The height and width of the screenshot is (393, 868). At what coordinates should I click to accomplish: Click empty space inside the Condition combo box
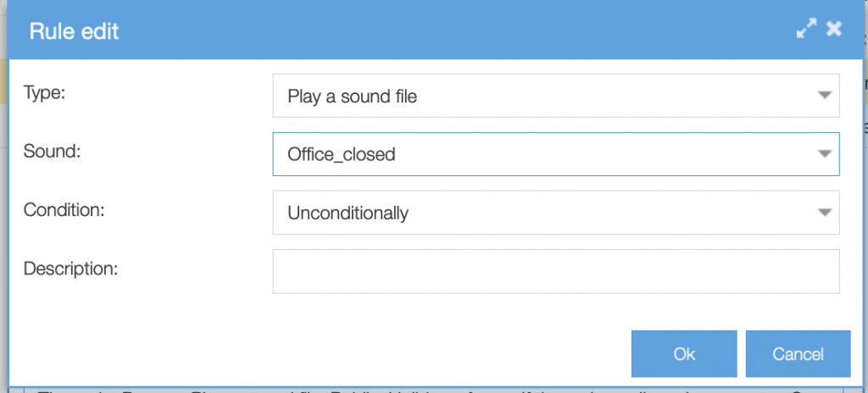click(x=610, y=213)
